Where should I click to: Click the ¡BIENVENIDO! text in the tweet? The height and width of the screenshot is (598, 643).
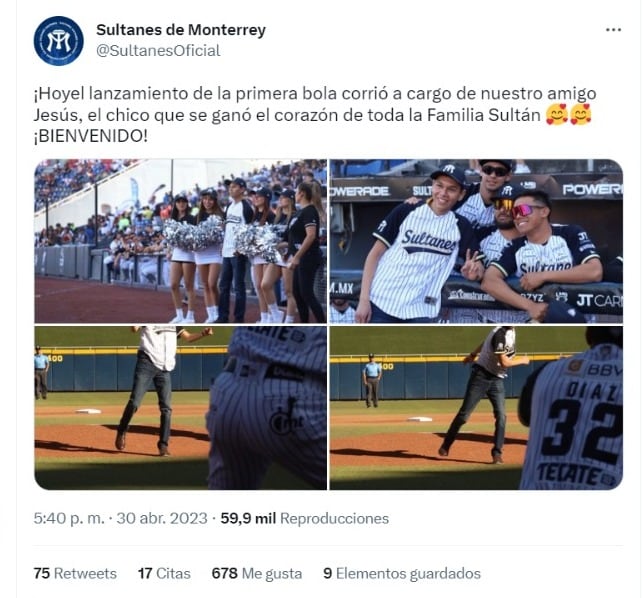(x=90, y=137)
